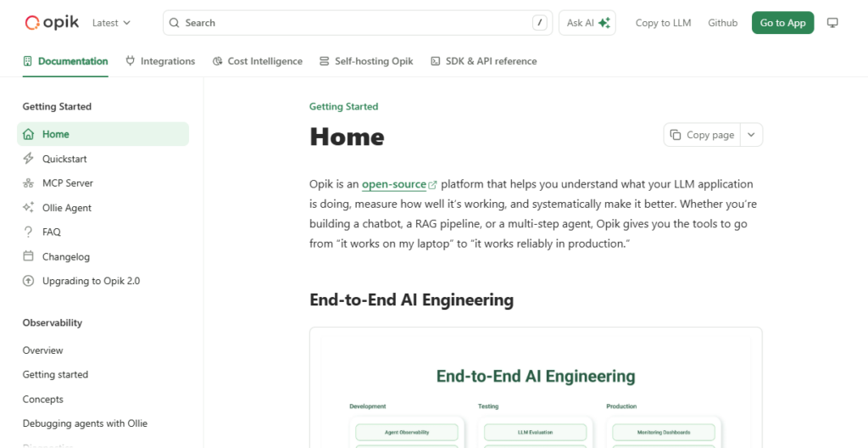Viewport: 868px width, 448px height.
Task: Open the Ask AI assistant
Action: [x=587, y=23]
